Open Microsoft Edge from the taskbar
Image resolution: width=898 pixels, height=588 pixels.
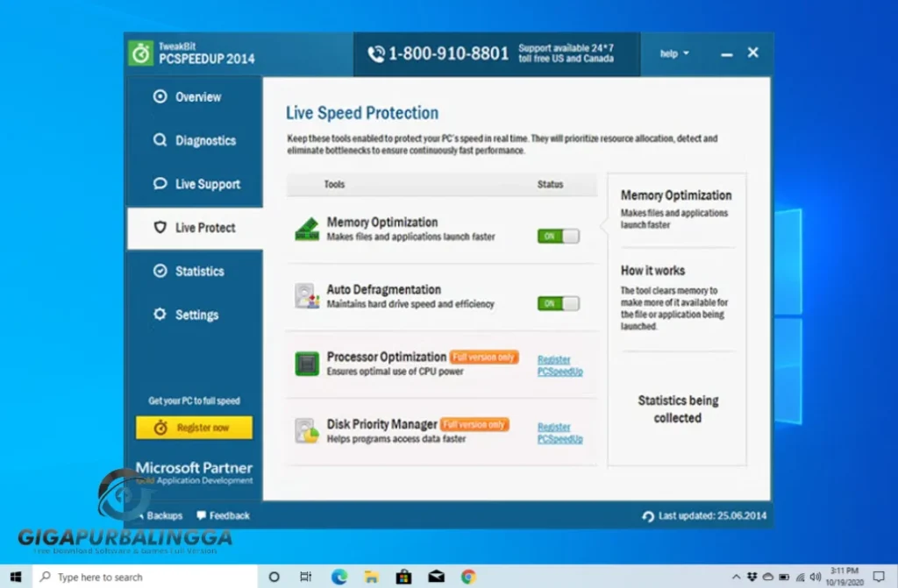point(339,577)
